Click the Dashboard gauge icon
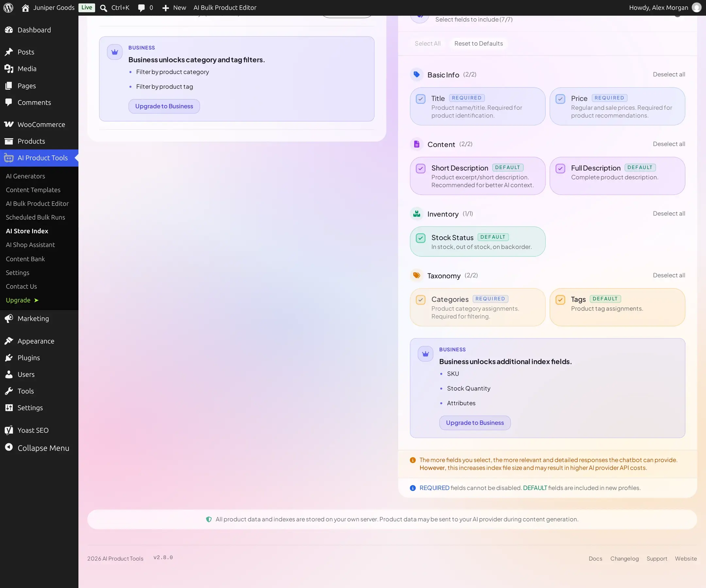706x588 pixels. (9, 30)
